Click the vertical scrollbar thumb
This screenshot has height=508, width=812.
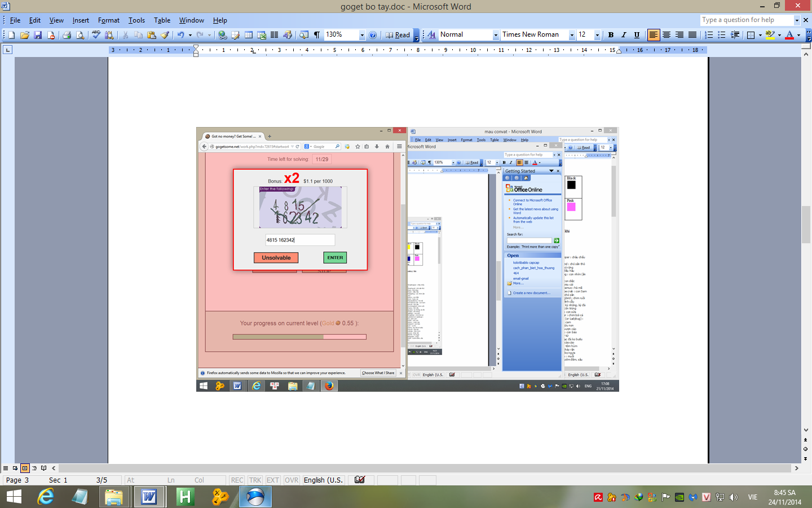pyautogui.click(x=805, y=225)
